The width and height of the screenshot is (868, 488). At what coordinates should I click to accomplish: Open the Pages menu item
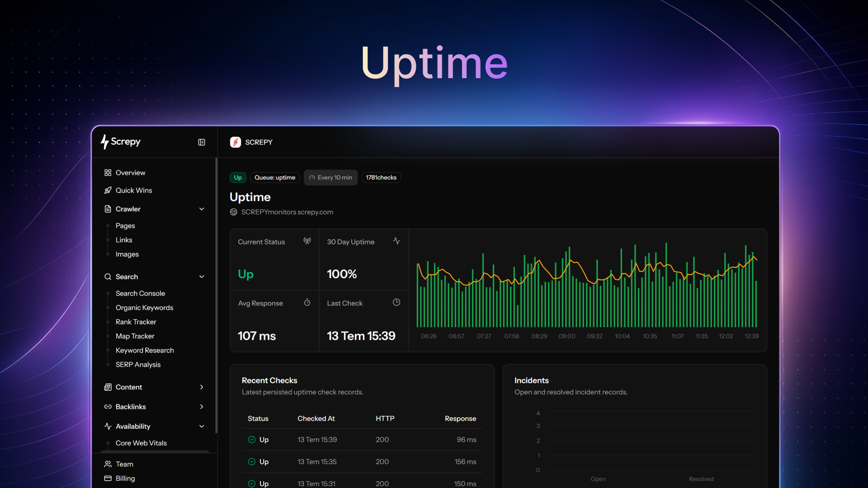tap(125, 225)
